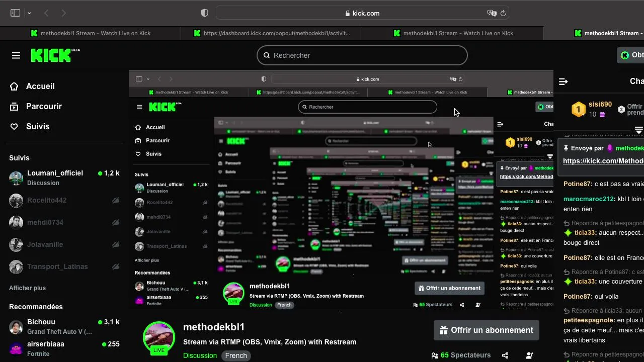Share the stream via the share icon

(505, 355)
